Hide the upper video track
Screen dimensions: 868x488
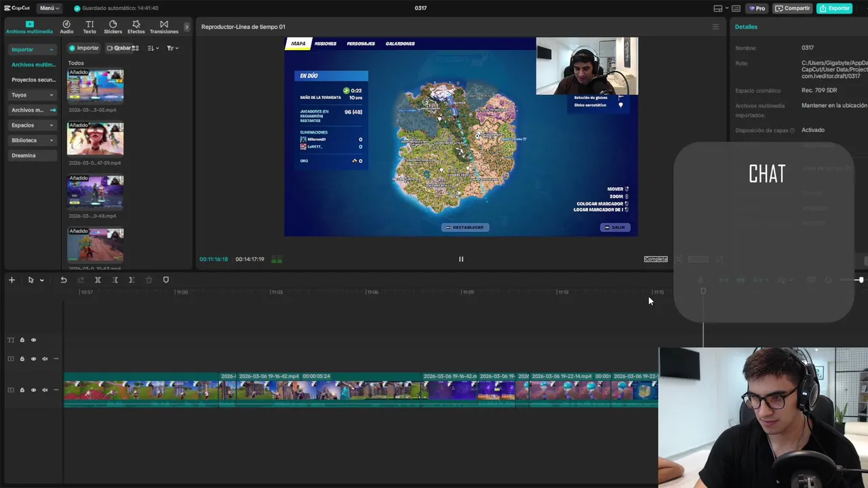[x=33, y=359]
